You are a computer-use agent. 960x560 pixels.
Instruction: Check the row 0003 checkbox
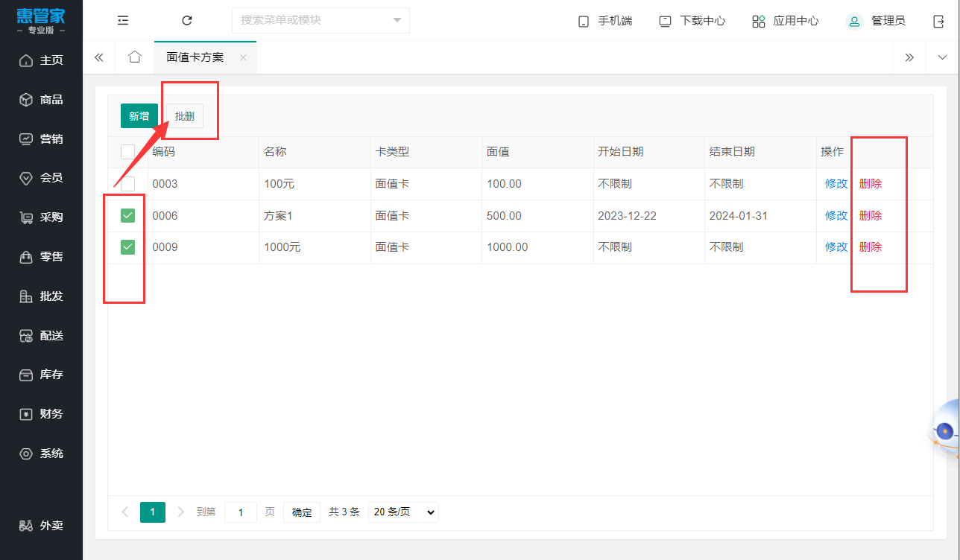coord(127,184)
